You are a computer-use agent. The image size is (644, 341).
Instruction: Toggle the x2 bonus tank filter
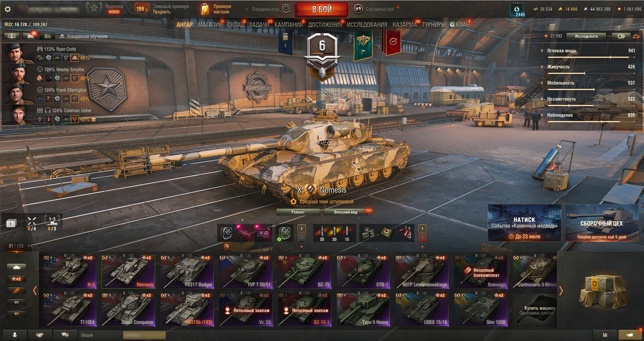pos(16,279)
